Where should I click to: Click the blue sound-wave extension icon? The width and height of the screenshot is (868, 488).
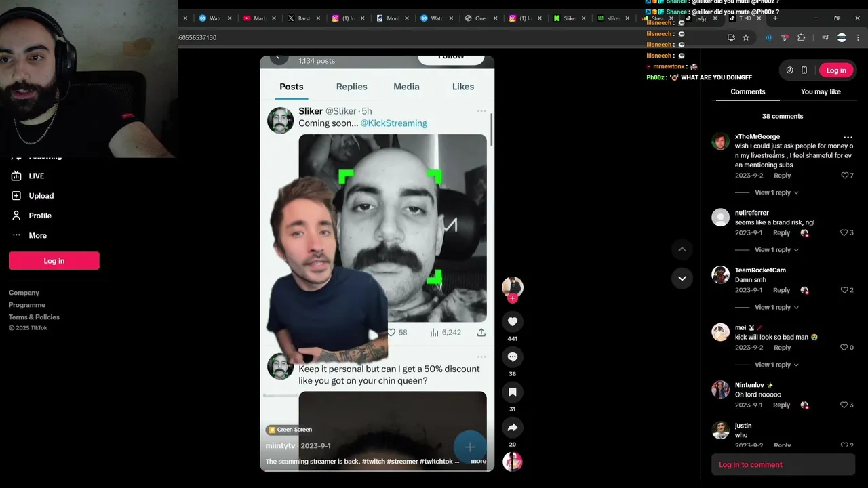(x=768, y=37)
